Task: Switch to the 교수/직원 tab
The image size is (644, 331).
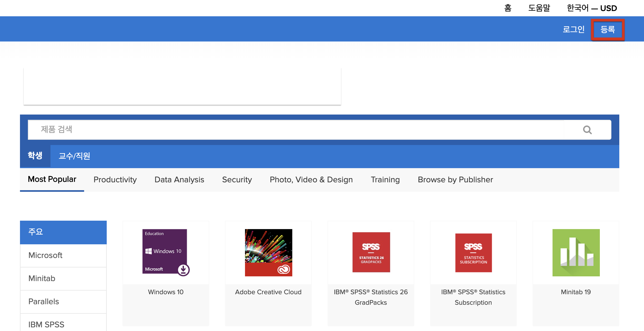Action: 74,156
